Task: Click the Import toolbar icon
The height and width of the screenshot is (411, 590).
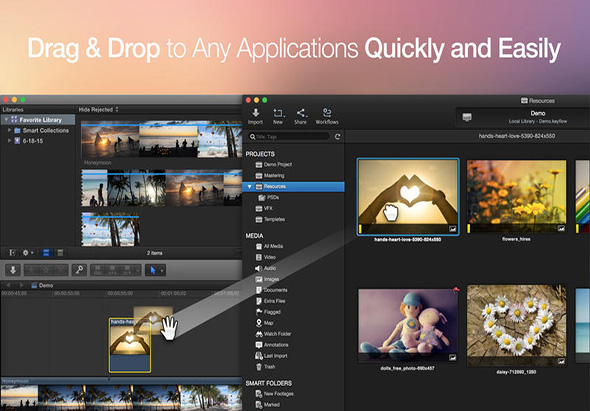Action: pyautogui.click(x=255, y=116)
